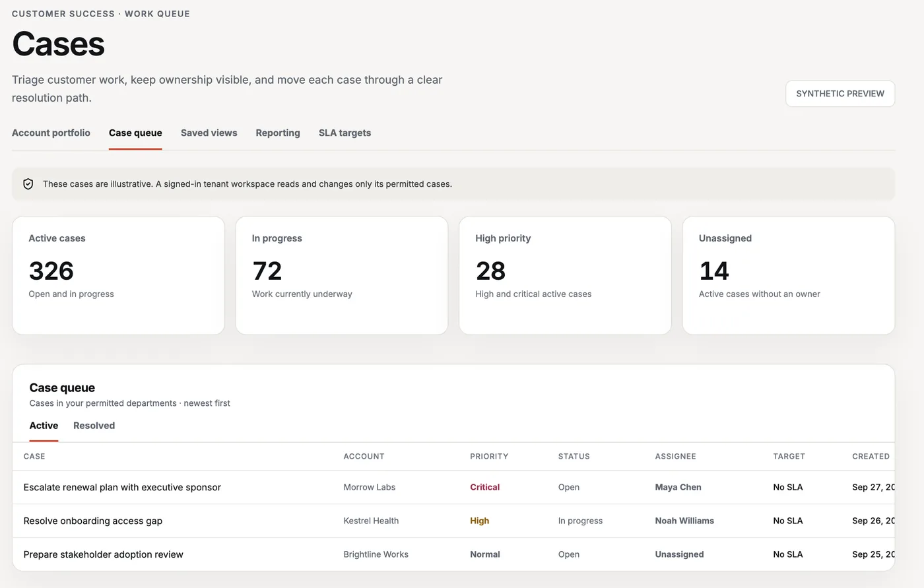924x588 pixels.
Task: Switch to the Saved views tab
Action: click(x=209, y=133)
